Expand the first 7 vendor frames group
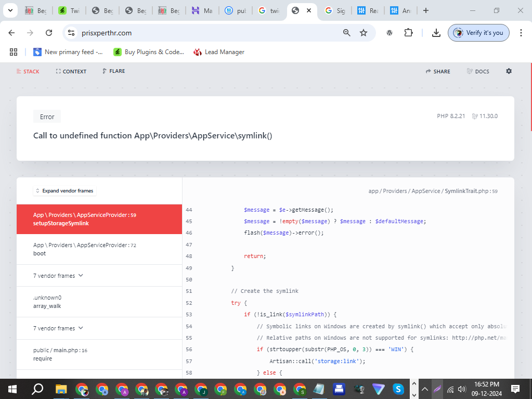This screenshot has height=399, width=532. 99,276
